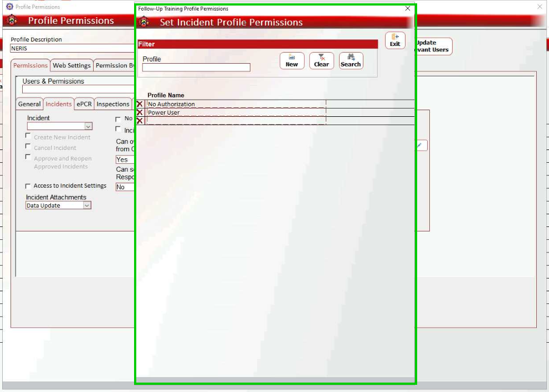Viewport: 549px width, 392px height.
Task: Clear the profile filter
Action: [x=321, y=60]
